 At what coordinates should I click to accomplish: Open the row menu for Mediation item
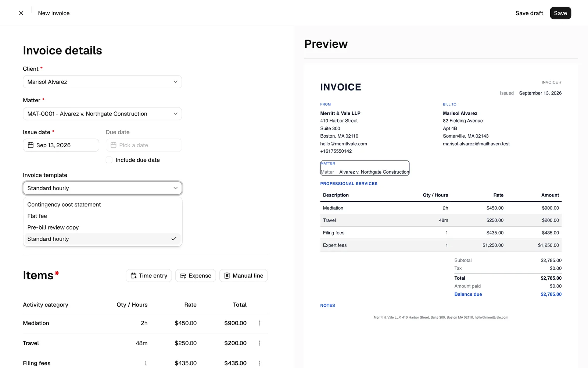pyautogui.click(x=259, y=323)
